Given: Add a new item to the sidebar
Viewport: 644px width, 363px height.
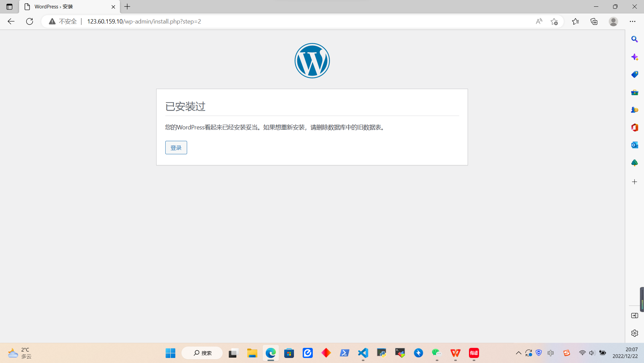Looking at the screenshot, I should pos(635,182).
